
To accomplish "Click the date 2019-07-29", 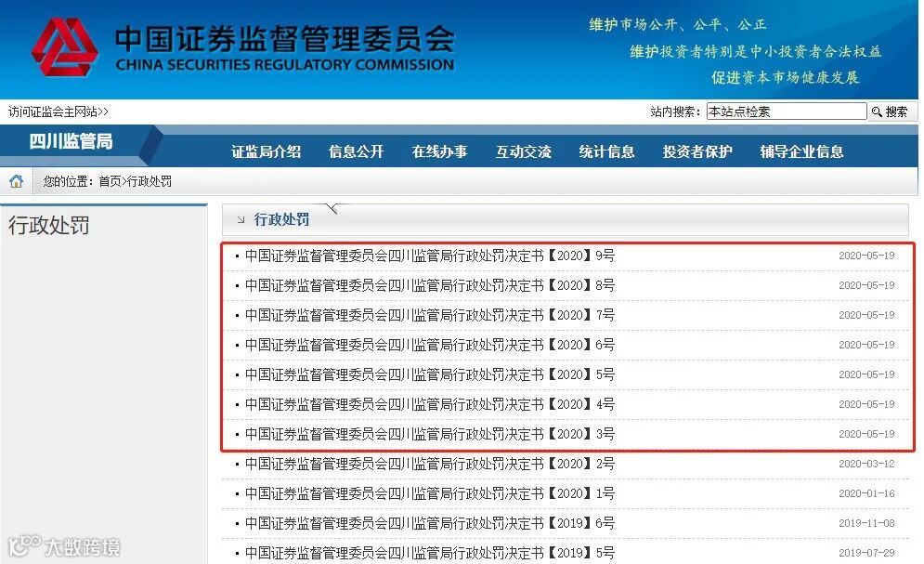I will pyautogui.click(x=866, y=554).
